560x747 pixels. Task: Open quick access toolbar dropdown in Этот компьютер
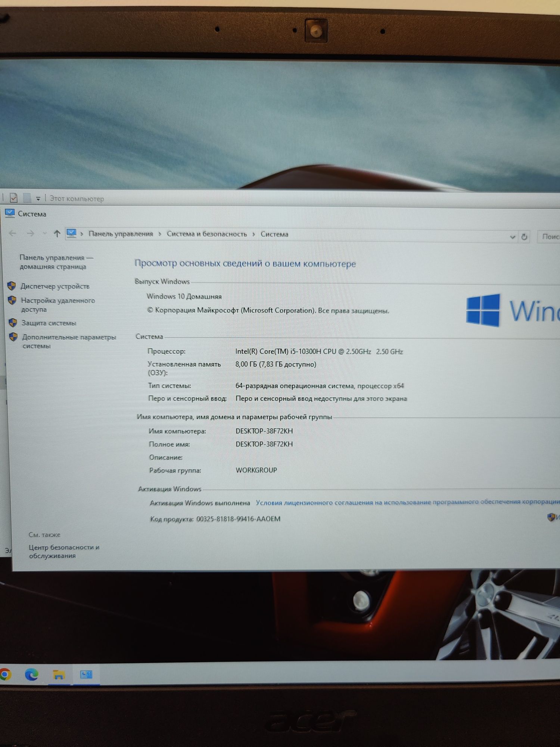click(38, 199)
